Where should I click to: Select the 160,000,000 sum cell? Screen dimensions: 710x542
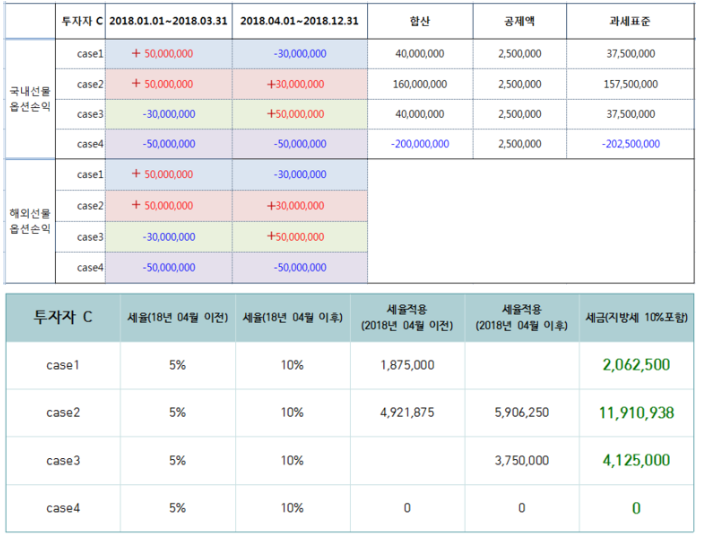(418, 84)
